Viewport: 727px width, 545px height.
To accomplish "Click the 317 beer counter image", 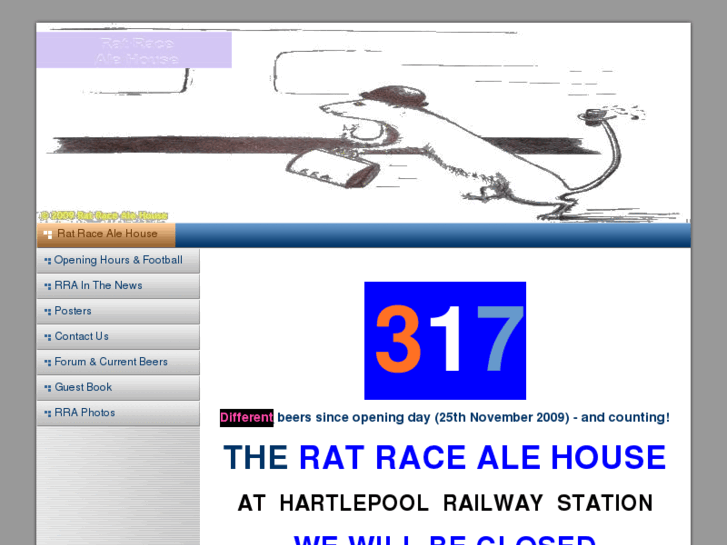I will coord(445,340).
